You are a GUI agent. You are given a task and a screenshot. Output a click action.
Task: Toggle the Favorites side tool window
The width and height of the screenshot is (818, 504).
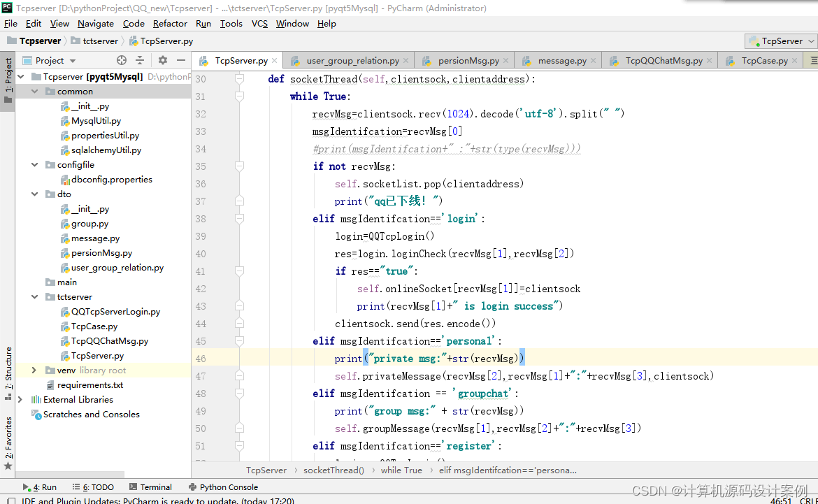[8, 443]
